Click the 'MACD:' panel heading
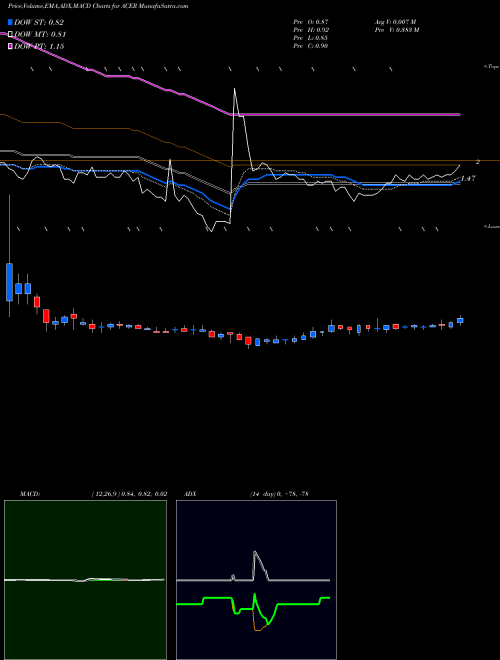500x660 pixels. pos(30,494)
